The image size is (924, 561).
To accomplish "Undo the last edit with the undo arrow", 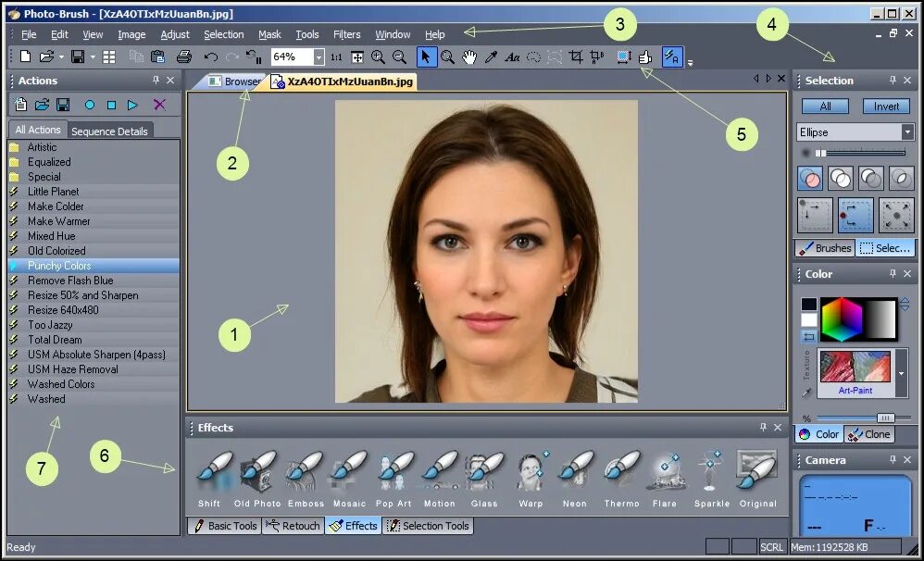I will 210,57.
